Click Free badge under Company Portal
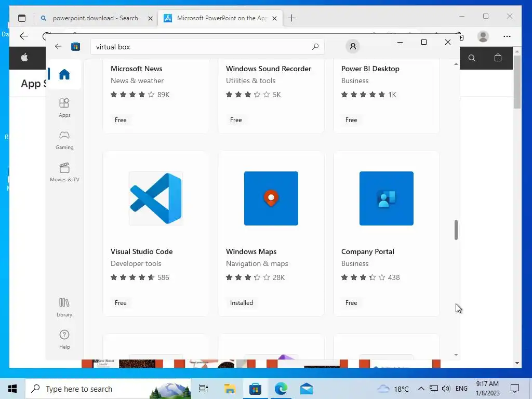Viewport: 532px width, 399px height. coord(351,303)
